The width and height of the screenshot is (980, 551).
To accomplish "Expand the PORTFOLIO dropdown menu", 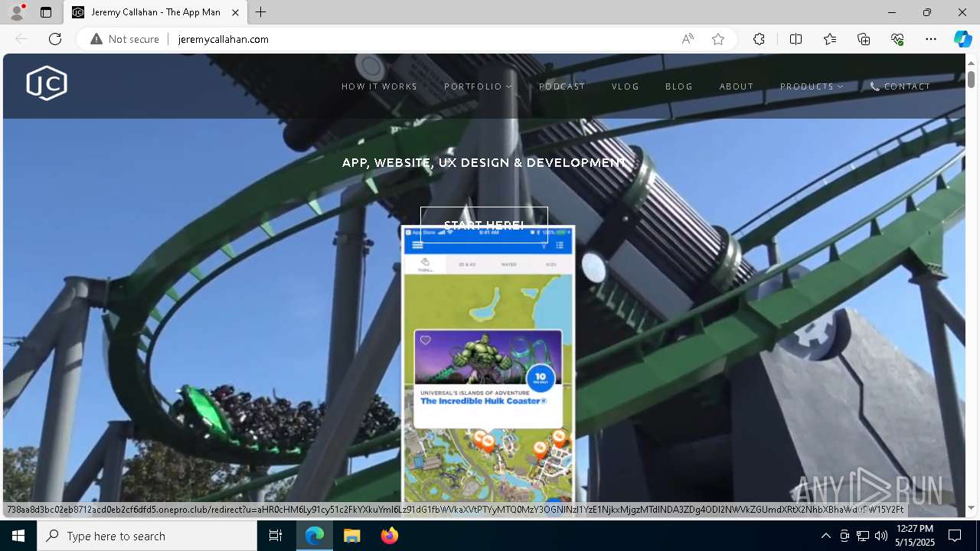I will [x=479, y=86].
